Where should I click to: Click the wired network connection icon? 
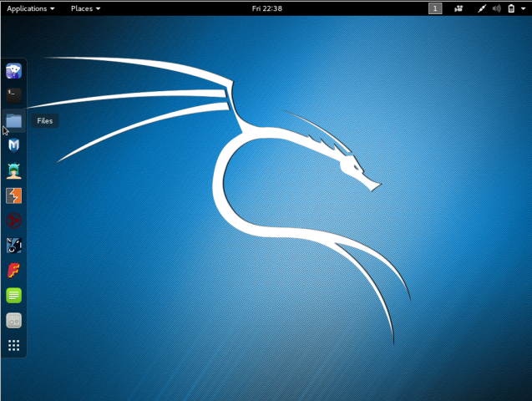pos(482,8)
